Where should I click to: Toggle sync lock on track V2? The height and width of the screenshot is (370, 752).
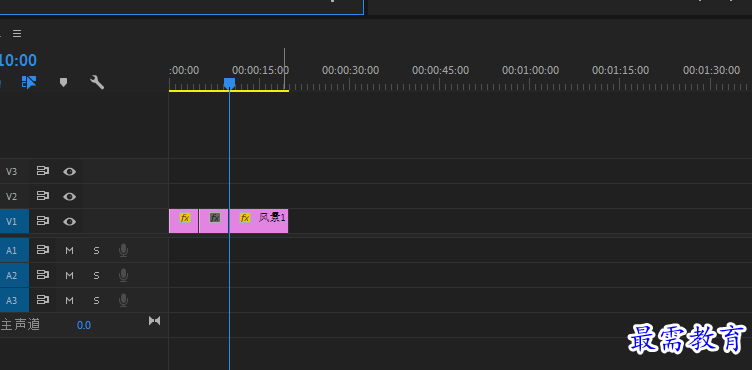(x=43, y=196)
